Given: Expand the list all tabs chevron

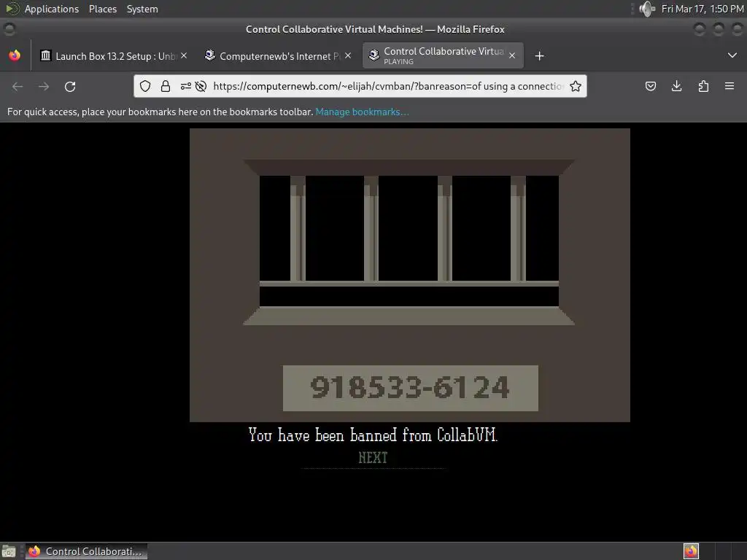Looking at the screenshot, I should click(x=732, y=55).
